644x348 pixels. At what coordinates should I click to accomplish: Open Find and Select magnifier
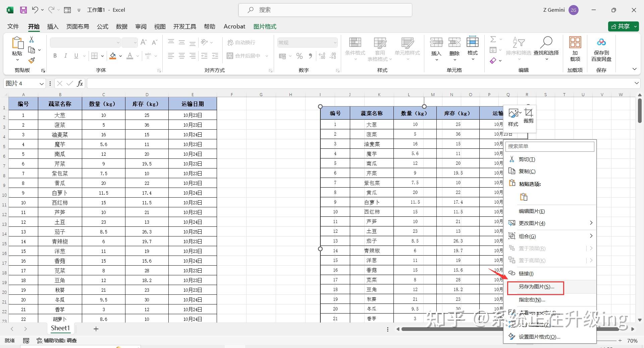(546, 43)
